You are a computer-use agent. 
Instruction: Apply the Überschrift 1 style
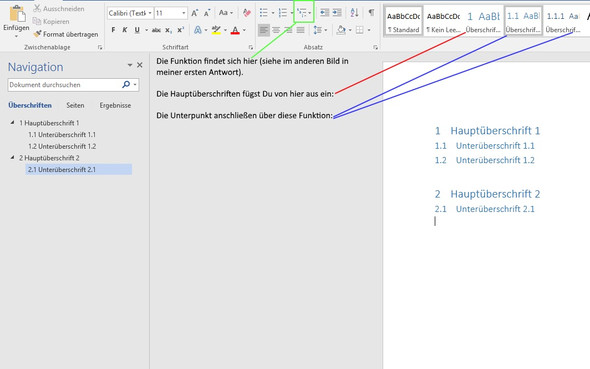pos(483,21)
